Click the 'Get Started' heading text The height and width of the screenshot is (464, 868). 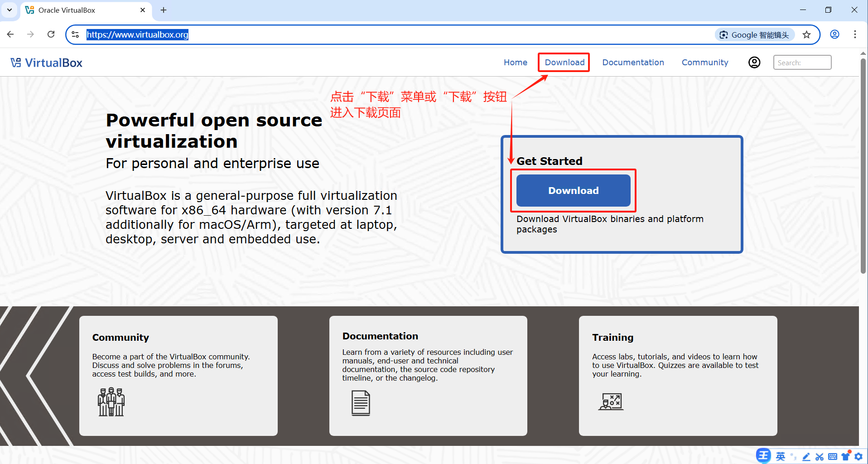pos(550,161)
